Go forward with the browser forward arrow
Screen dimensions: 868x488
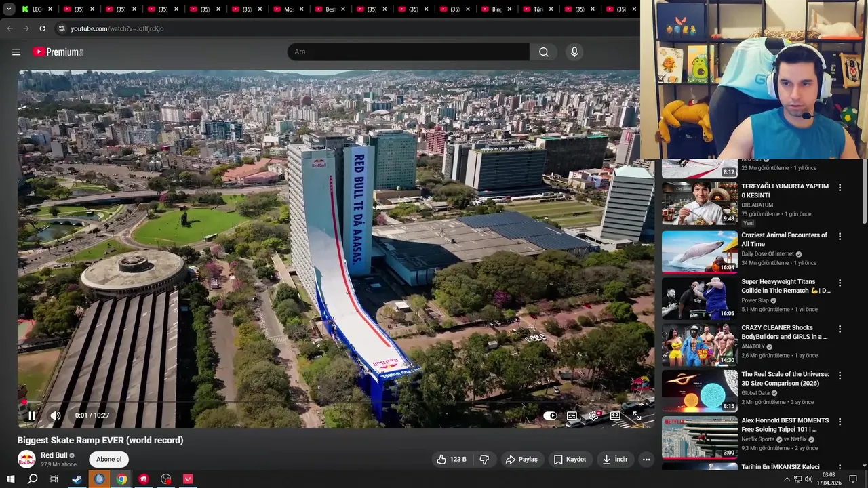[26, 28]
